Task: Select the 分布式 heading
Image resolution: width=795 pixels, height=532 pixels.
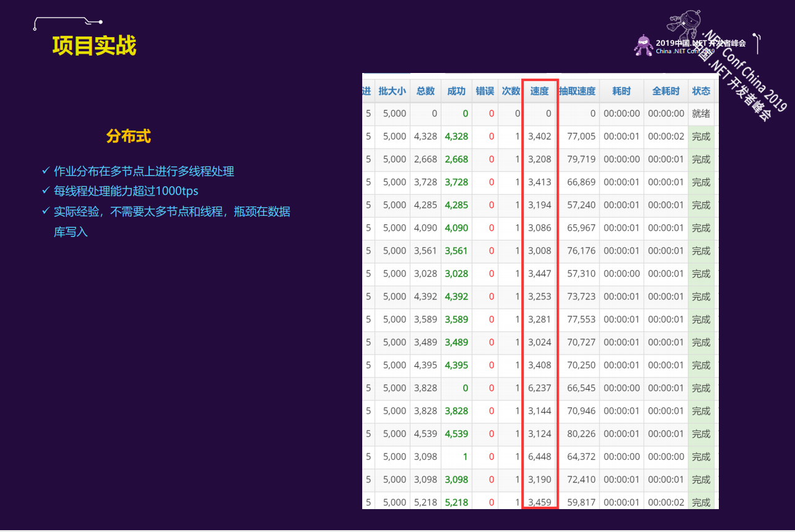Action: (x=129, y=137)
